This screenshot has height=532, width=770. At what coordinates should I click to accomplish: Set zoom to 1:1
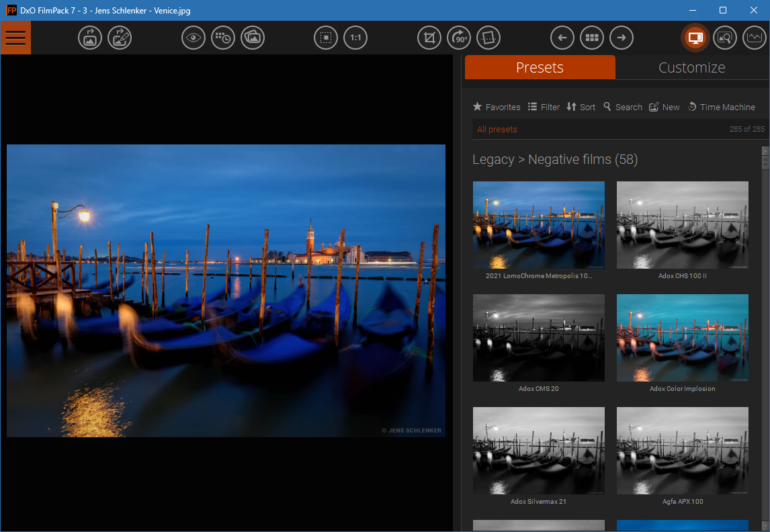(x=355, y=38)
